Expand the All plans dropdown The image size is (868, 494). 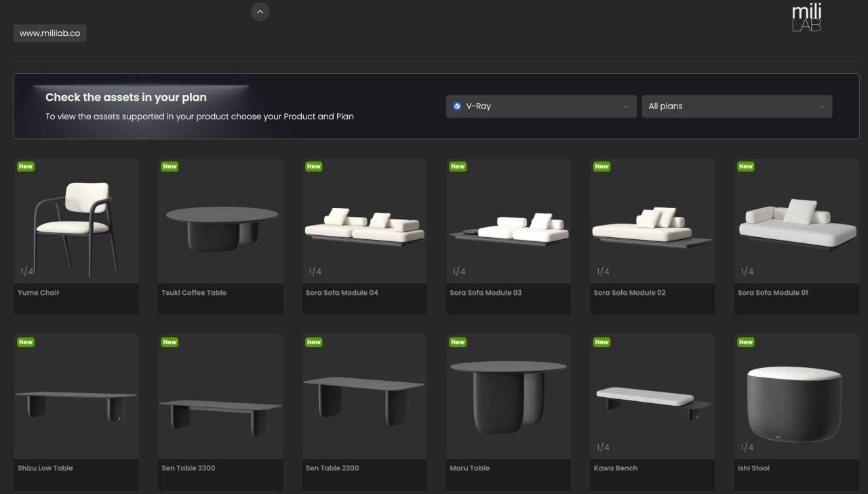click(737, 106)
